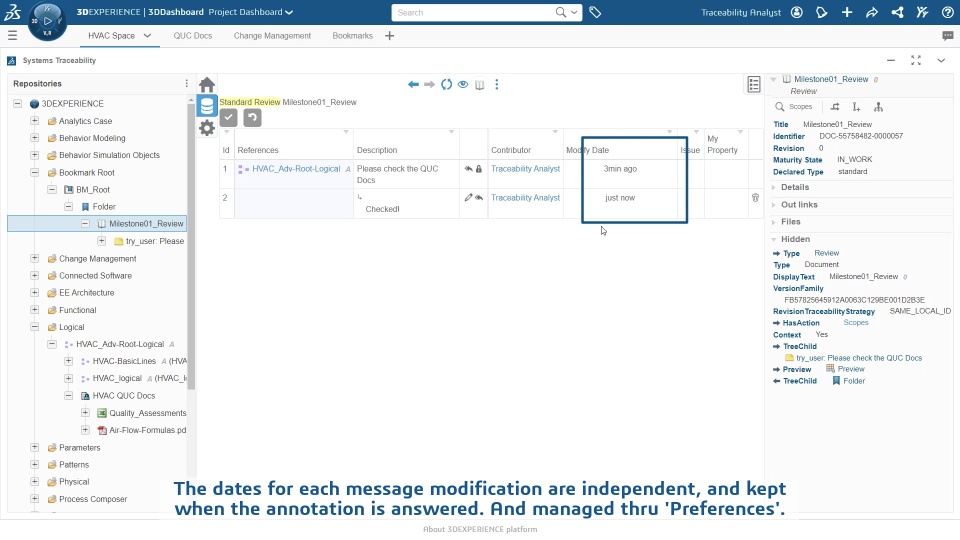Click the undo button below Standard Review
This screenshot has width=960, height=540.
coord(252,118)
